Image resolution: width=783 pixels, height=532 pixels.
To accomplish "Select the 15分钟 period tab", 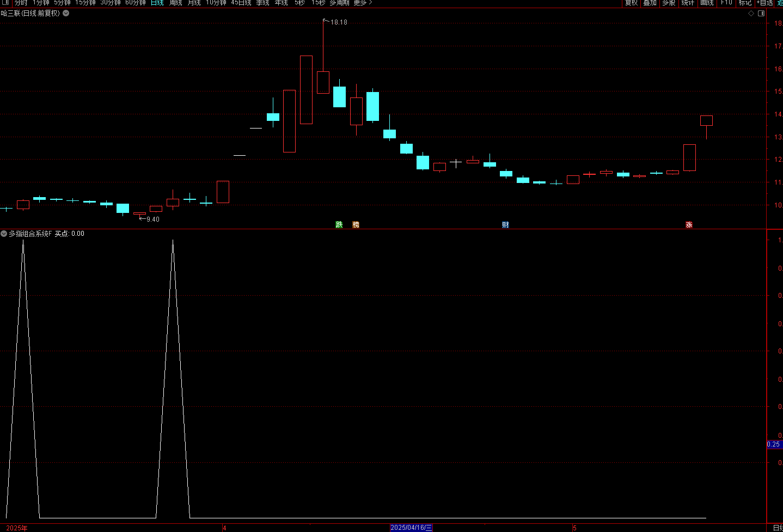I will coord(85,3).
